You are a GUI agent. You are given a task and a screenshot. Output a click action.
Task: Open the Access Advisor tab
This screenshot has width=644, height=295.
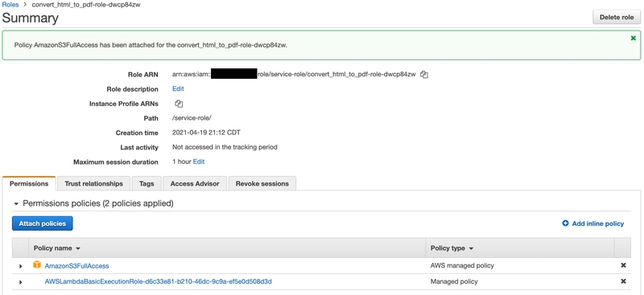[x=195, y=183]
